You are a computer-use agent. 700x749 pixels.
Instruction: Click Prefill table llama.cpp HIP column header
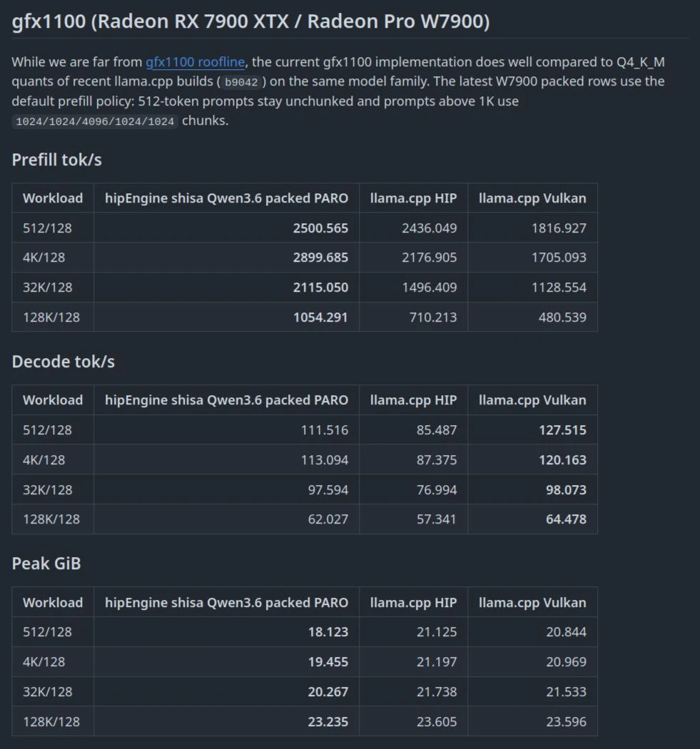[x=413, y=198]
